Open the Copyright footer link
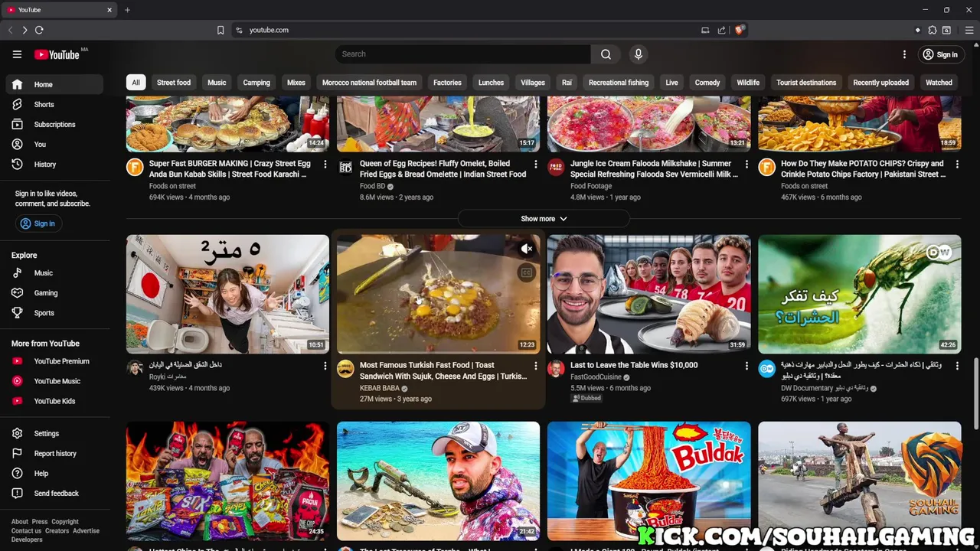Image resolution: width=980 pixels, height=551 pixels. (x=65, y=522)
